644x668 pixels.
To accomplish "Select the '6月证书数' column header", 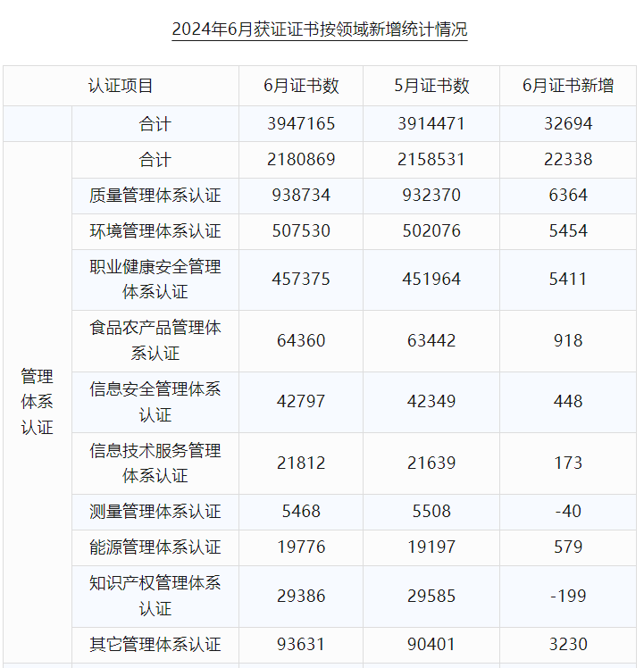I will click(301, 86).
